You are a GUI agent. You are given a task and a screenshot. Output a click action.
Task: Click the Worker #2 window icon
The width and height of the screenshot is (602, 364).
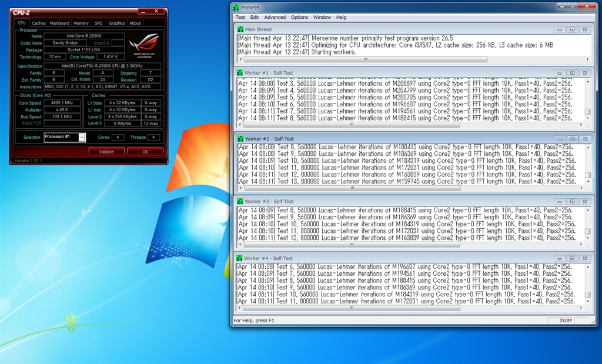coord(240,139)
